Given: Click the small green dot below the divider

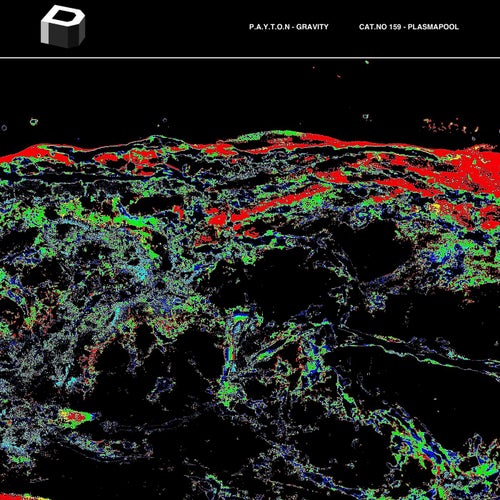Looking at the screenshot, I should coord(367,62).
